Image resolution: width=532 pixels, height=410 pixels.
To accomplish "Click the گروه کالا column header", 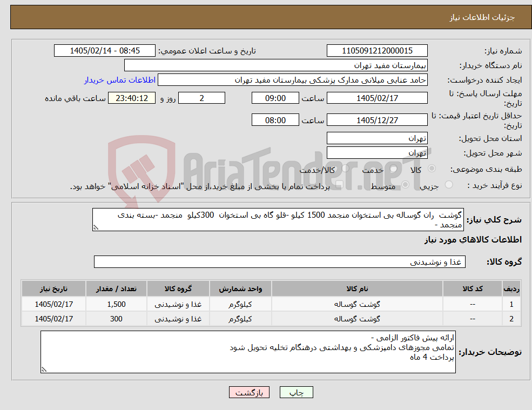I will (178, 288).
